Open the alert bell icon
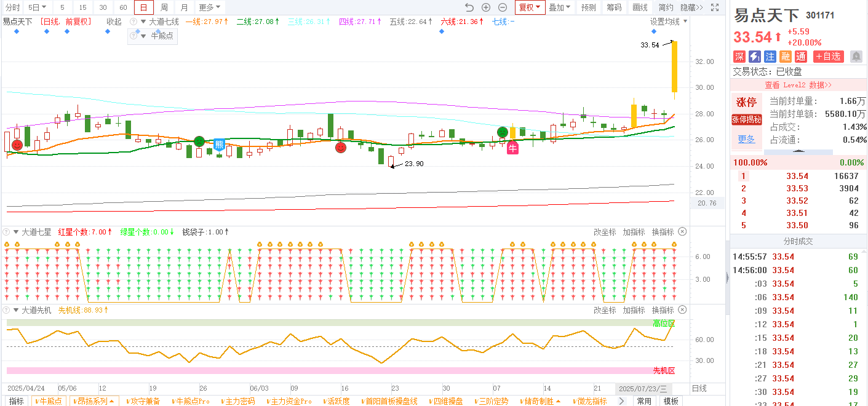 [856, 57]
